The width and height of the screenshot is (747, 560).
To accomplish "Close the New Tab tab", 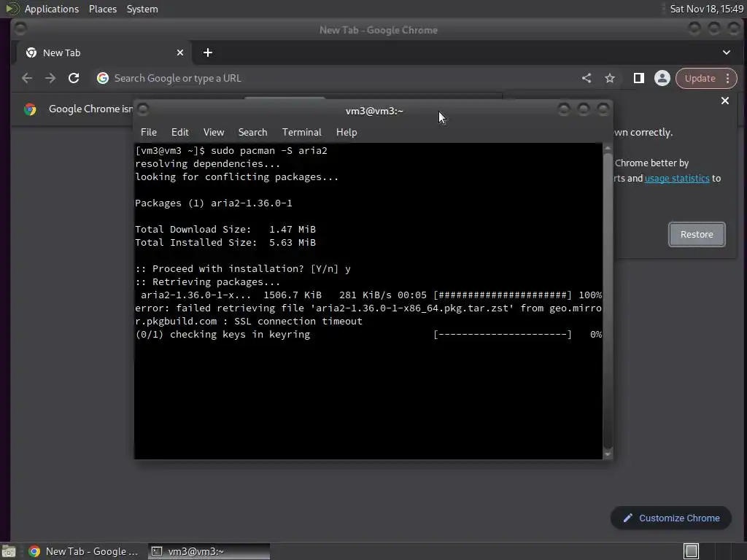I will pos(180,52).
